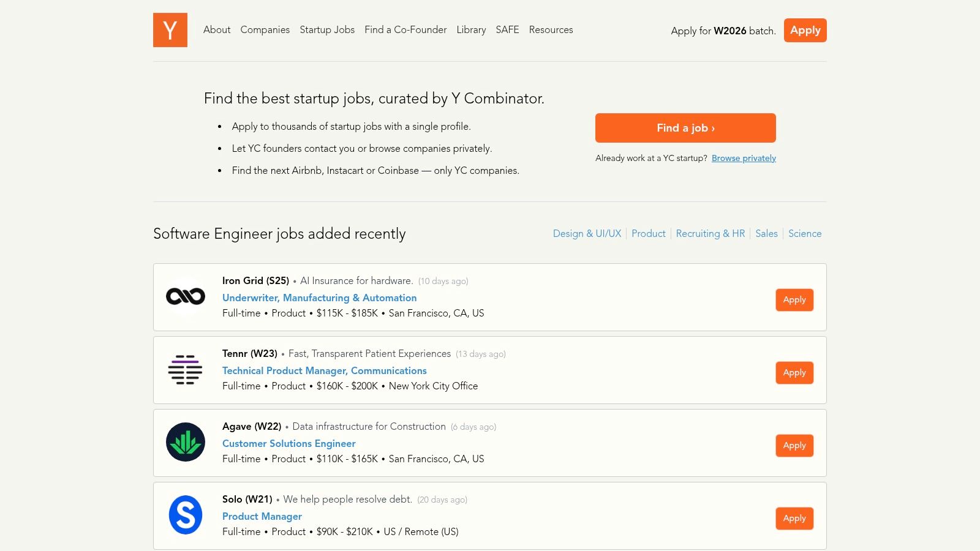Open the About page
The image size is (980, 551).
217,29
